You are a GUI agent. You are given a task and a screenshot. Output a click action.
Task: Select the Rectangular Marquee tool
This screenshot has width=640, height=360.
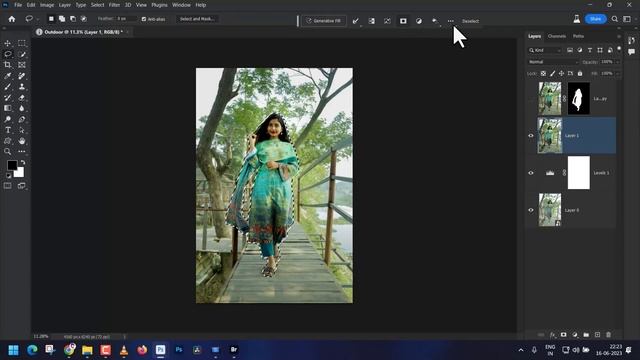[x=22, y=43]
